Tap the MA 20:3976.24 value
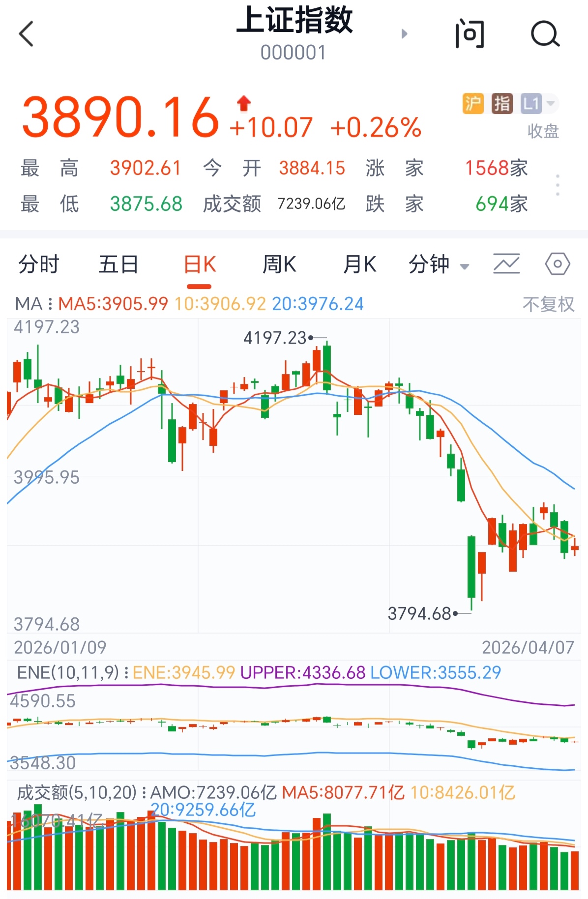The image size is (588, 899). pos(318,304)
